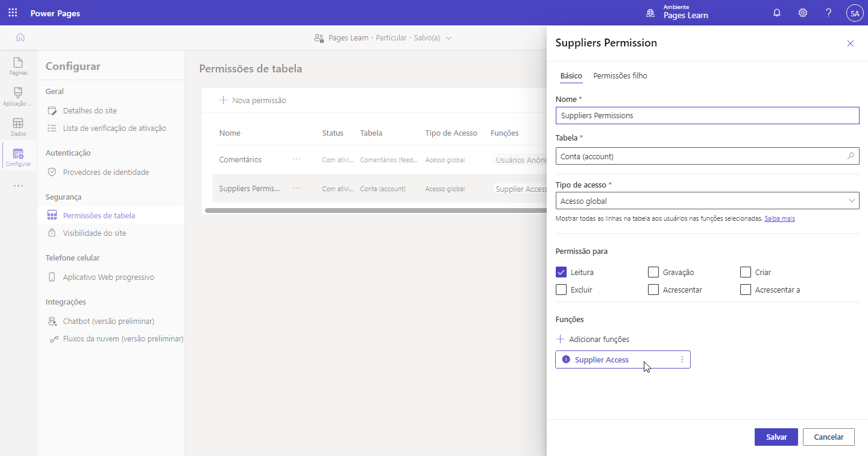Open the Páginas workspace icon
This screenshot has width=868, height=456.
coord(18,66)
